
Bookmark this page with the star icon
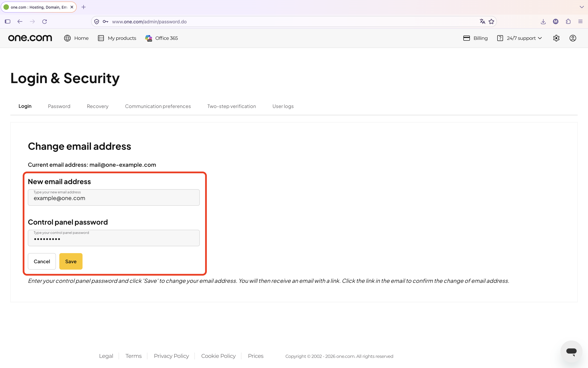[491, 21]
